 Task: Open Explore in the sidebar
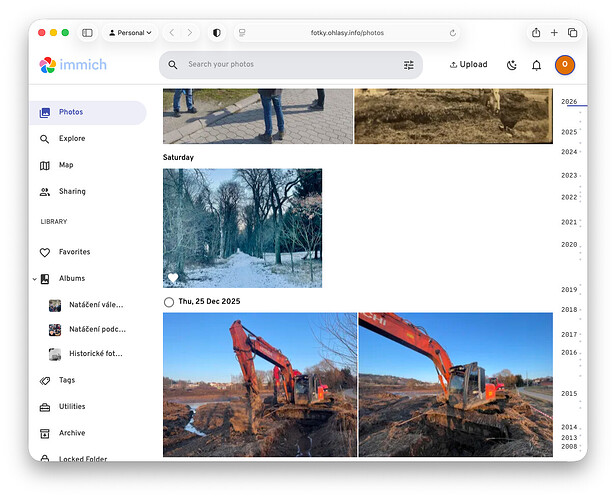click(72, 139)
